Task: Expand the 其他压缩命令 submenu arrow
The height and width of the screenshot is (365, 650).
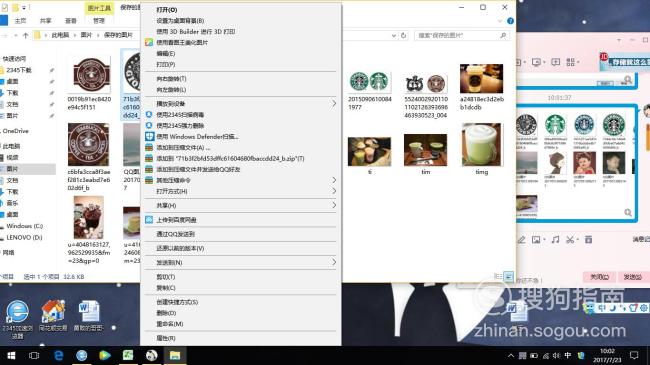Action: pyautogui.click(x=334, y=180)
